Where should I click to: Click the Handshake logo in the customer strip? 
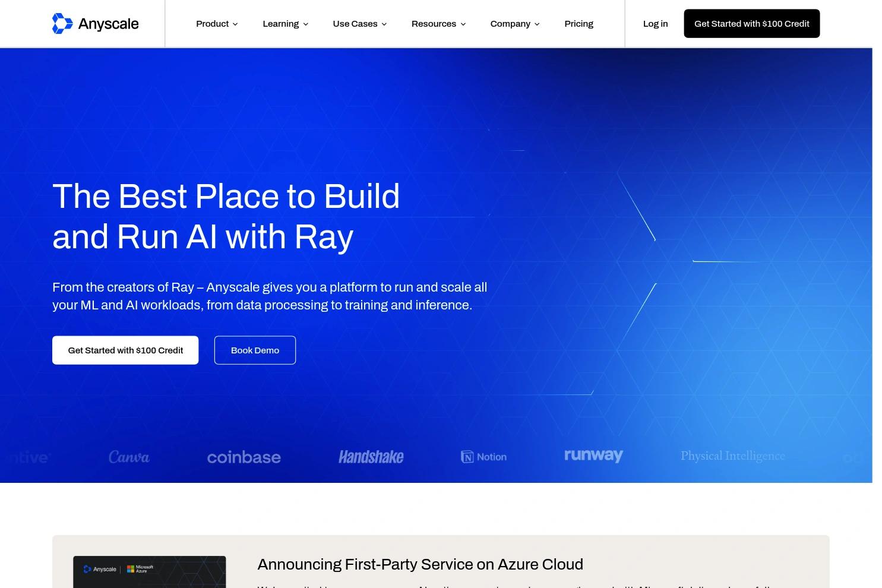pyautogui.click(x=371, y=457)
